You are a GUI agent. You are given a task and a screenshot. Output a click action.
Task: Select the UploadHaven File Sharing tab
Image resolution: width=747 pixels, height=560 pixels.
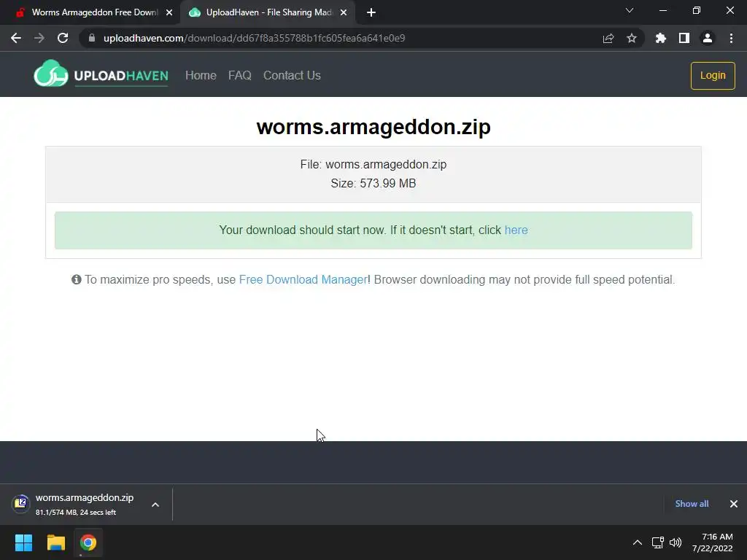(267, 12)
